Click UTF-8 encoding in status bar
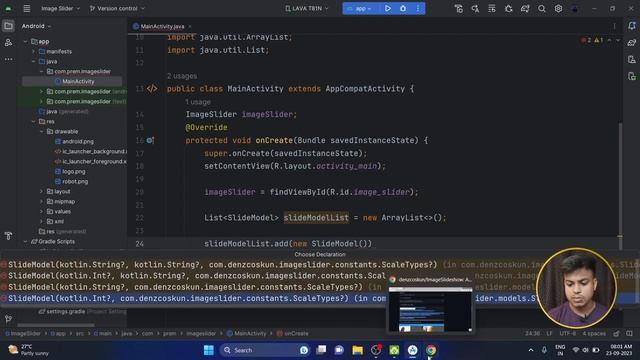 567,333
